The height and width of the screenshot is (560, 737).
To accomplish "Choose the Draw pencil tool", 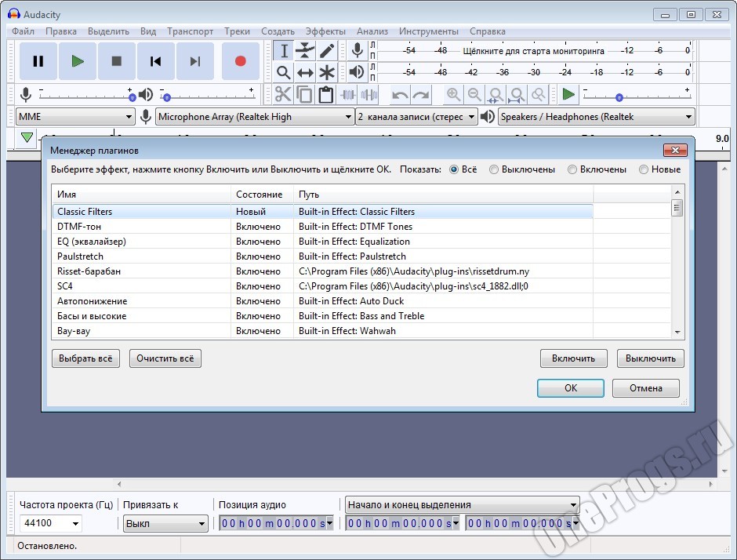I will pos(327,51).
